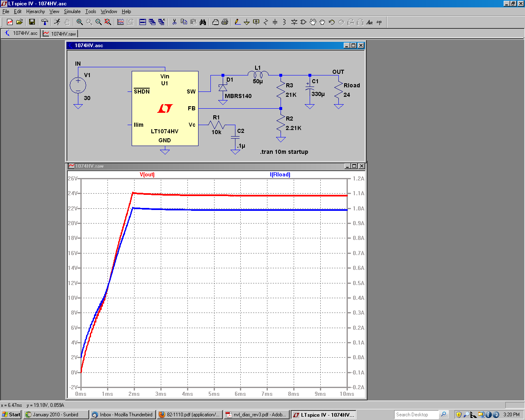Viewport: 525px width, 420px height.
Task: Maximize the 1074HV.asc schematic window
Action: [x=354, y=46]
